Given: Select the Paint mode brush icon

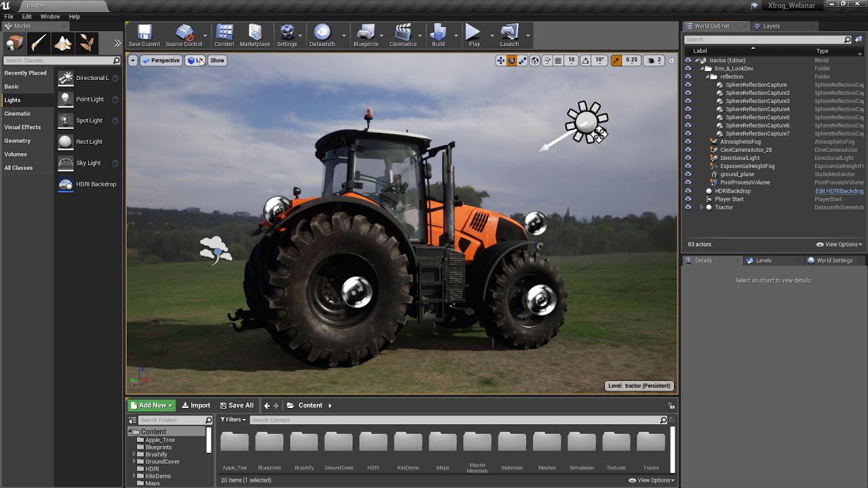Looking at the screenshot, I should [39, 43].
